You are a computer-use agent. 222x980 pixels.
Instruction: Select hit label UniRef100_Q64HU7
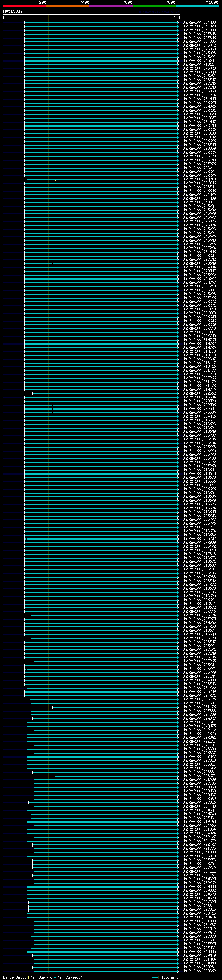coord(199,122)
